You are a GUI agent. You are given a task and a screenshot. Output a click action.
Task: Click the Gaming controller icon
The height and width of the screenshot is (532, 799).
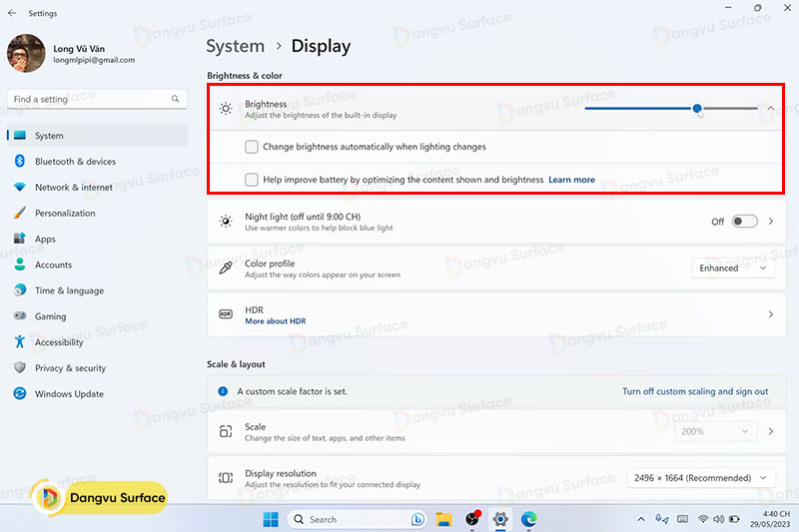(19, 316)
